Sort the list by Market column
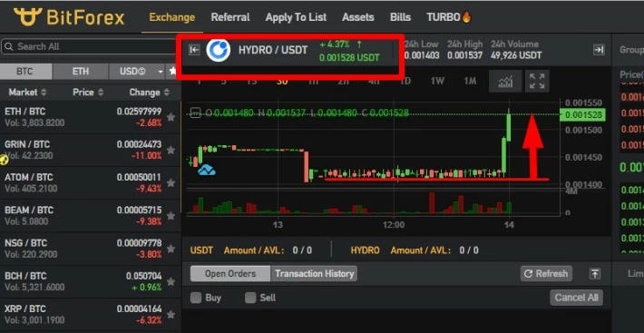The height and width of the screenshot is (333, 644). point(27,93)
